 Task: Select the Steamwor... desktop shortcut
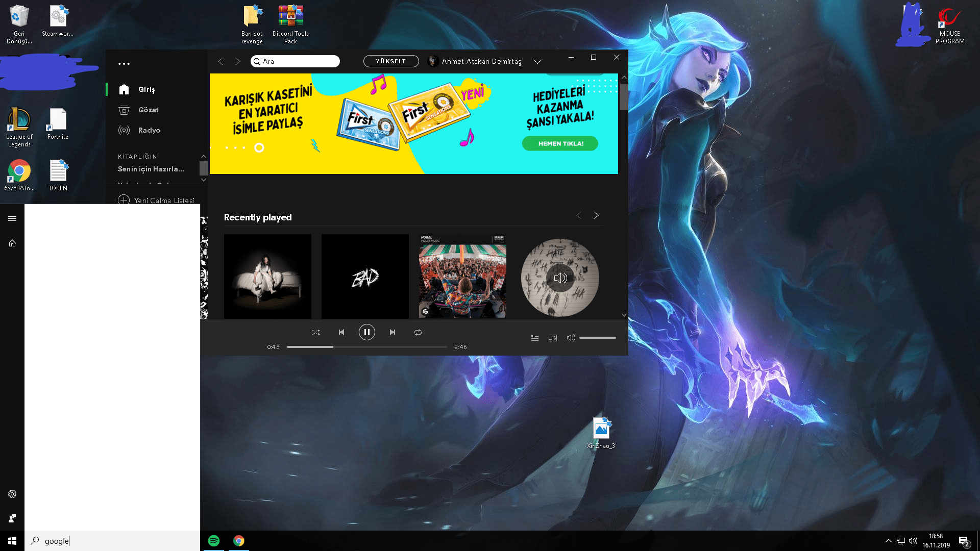pyautogui.click(x=58, y=21)
